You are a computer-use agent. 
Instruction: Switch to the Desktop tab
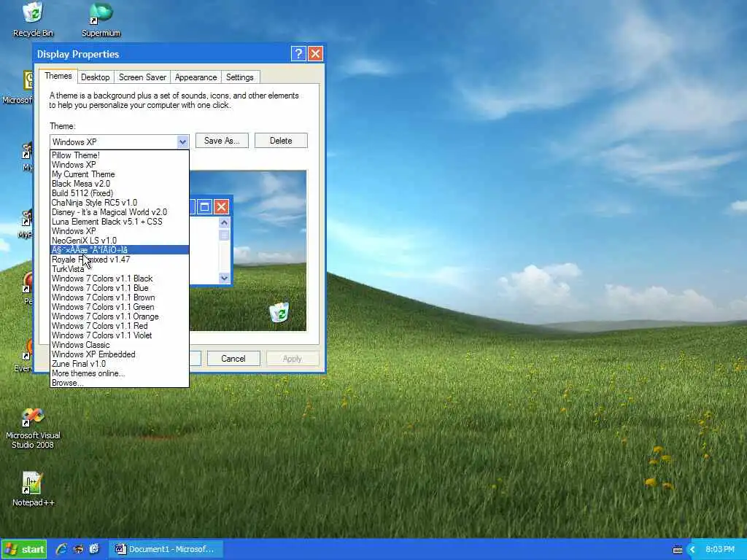[x=96, y=77]
